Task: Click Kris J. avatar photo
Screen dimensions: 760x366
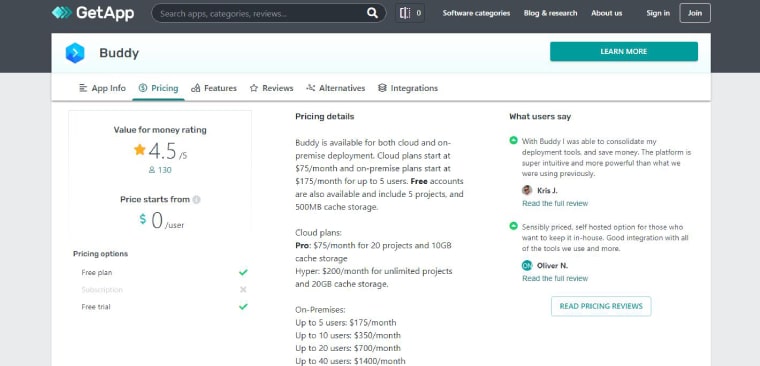Action: pyautogui.click(x=527, y=190)
